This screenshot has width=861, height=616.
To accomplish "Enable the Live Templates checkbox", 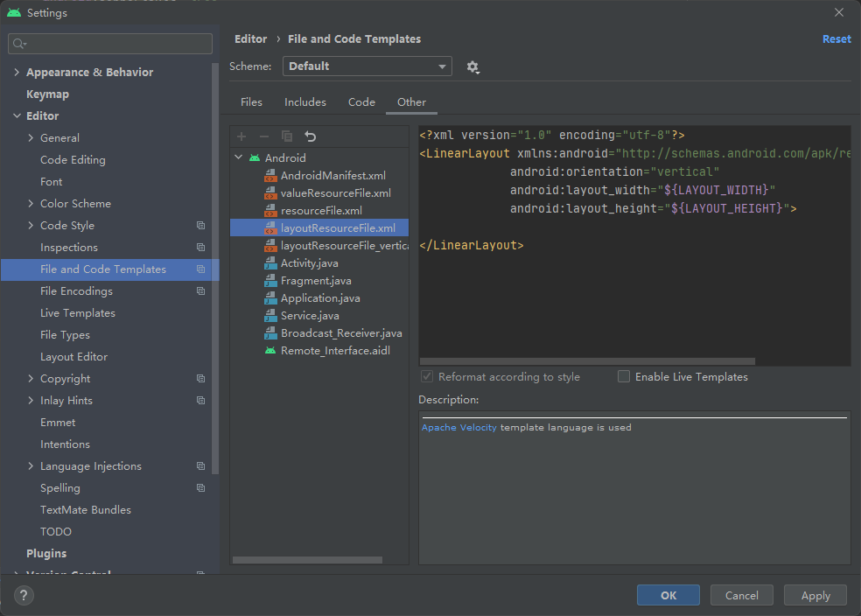I will pos(624,377).
